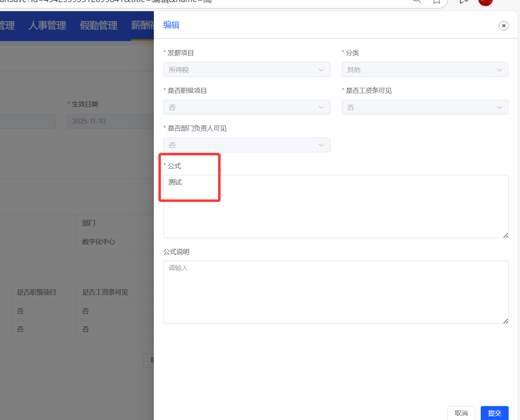This screenshot has height=420, width=520.
Task: Expand the 是否工资条可见 dropdown
Action: 425,107
